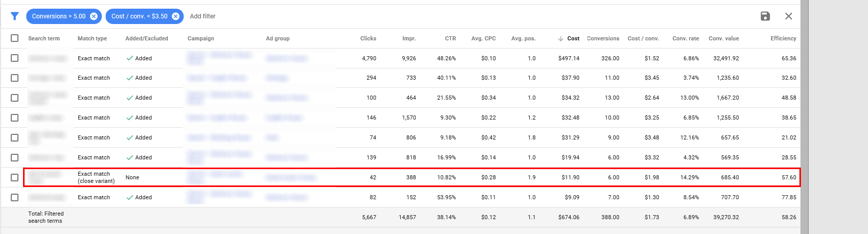868x234 pixels.
Task: Edit the Cost / conv. < $3.50 filter chip
Action: (139, 16)
